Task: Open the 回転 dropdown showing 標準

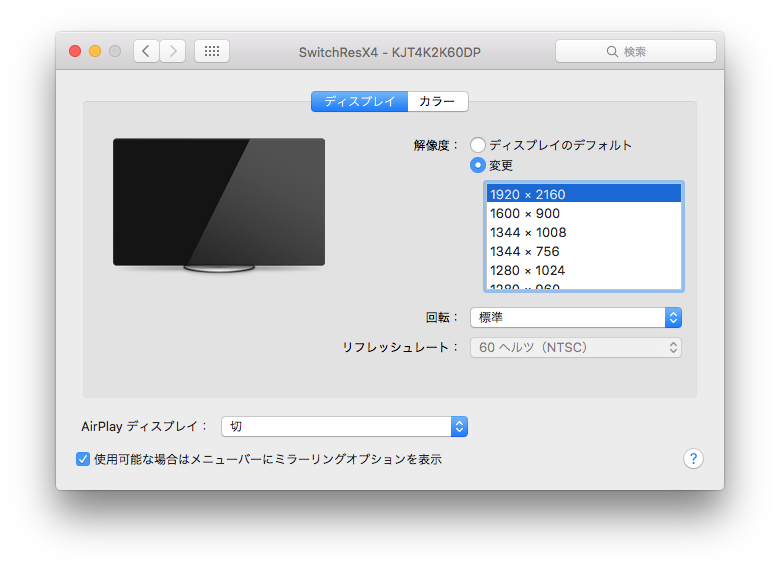Action: click(x=576, y=317)
